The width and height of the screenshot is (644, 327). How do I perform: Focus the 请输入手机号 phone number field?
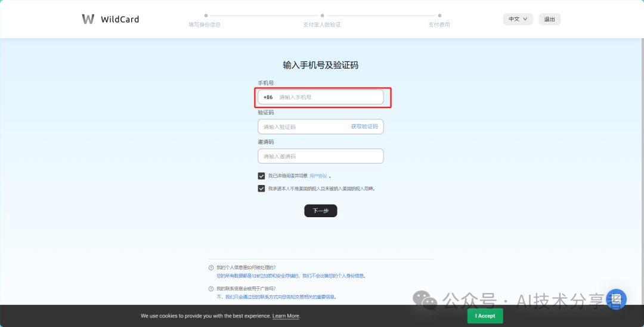(328, 97)
